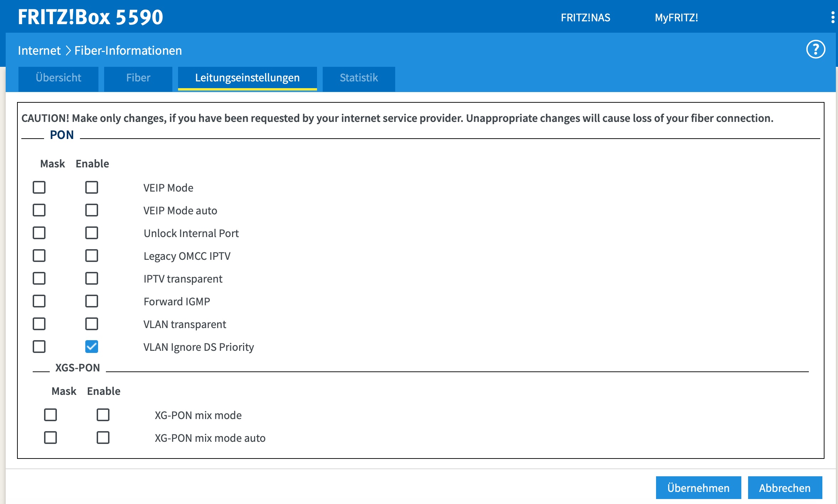Enable Unlock Internal Port checkbox
The width and height of the screenshot is (838, 504).
(92, 233)
